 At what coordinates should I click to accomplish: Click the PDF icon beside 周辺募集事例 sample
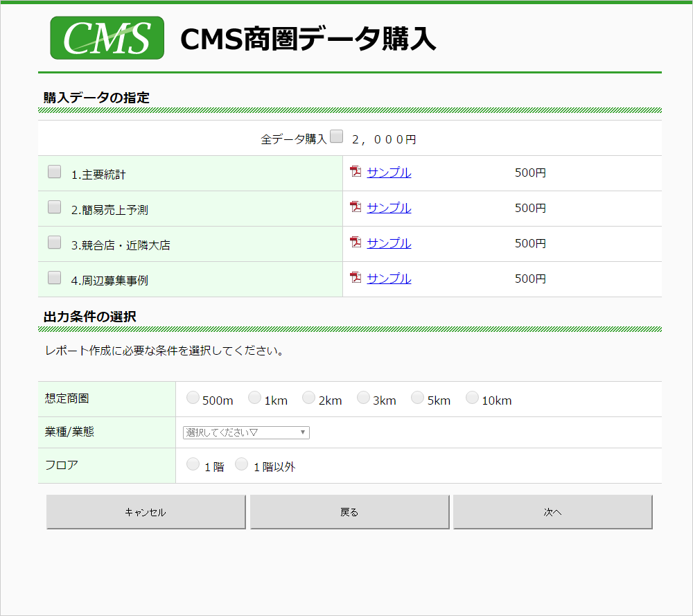pyautogui.click(x=356, y=279)
